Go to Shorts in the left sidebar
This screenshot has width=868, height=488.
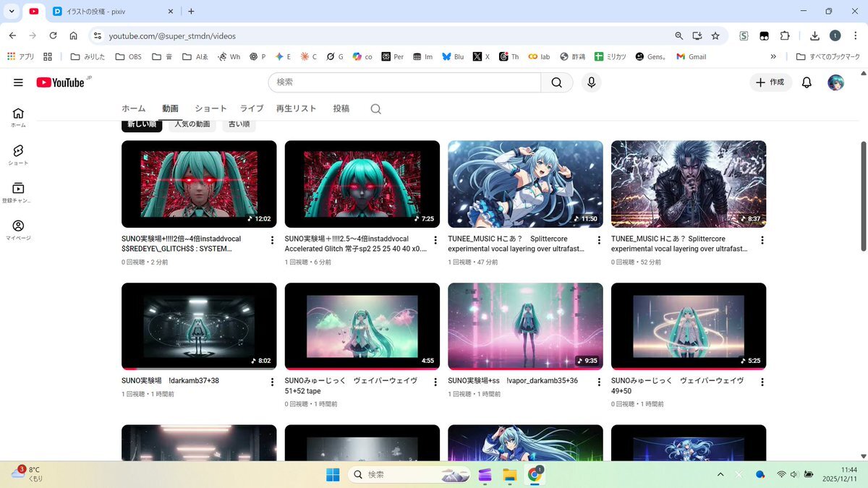click(18, 154)
